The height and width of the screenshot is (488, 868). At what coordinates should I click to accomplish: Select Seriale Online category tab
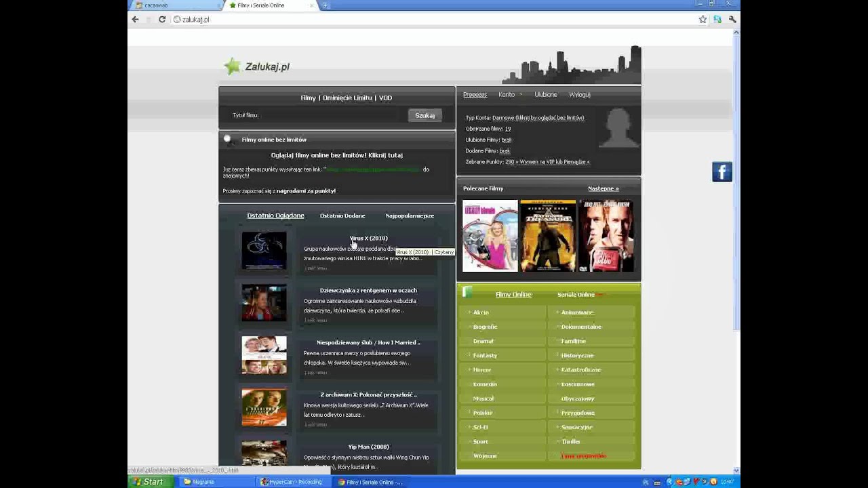pyautogui.click(x=576, y=295)
